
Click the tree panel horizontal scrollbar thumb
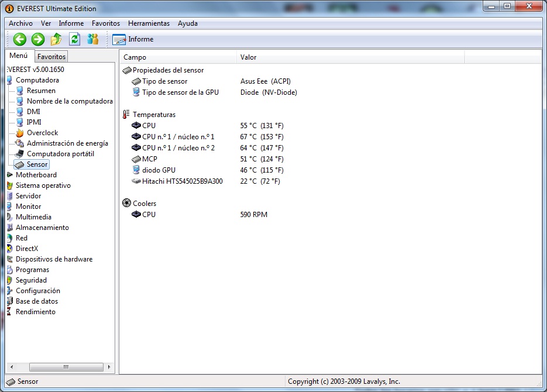66,367
